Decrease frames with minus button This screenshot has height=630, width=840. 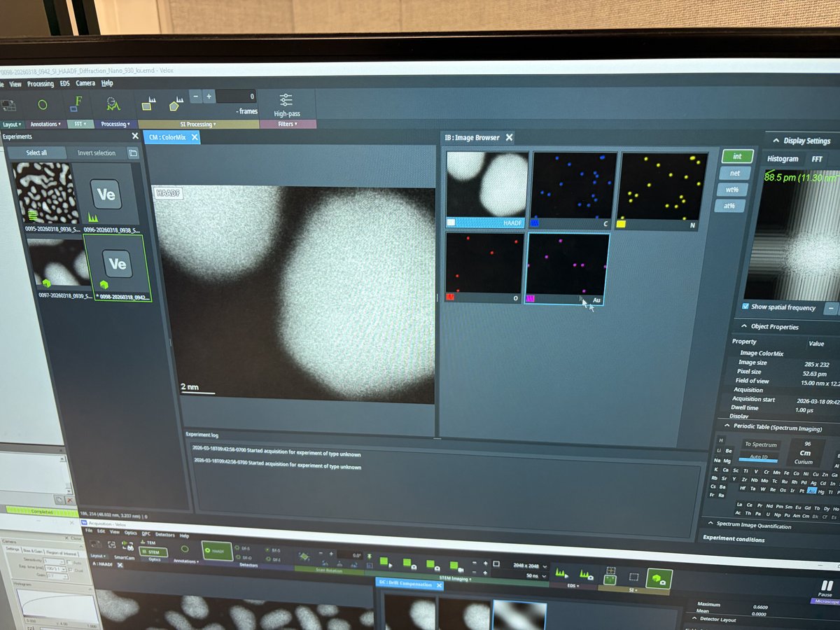(196, 96)
